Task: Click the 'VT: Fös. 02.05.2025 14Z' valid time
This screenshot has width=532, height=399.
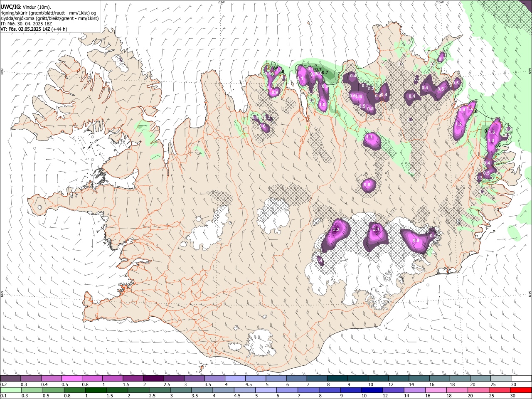Action: (x=25, y=29)
